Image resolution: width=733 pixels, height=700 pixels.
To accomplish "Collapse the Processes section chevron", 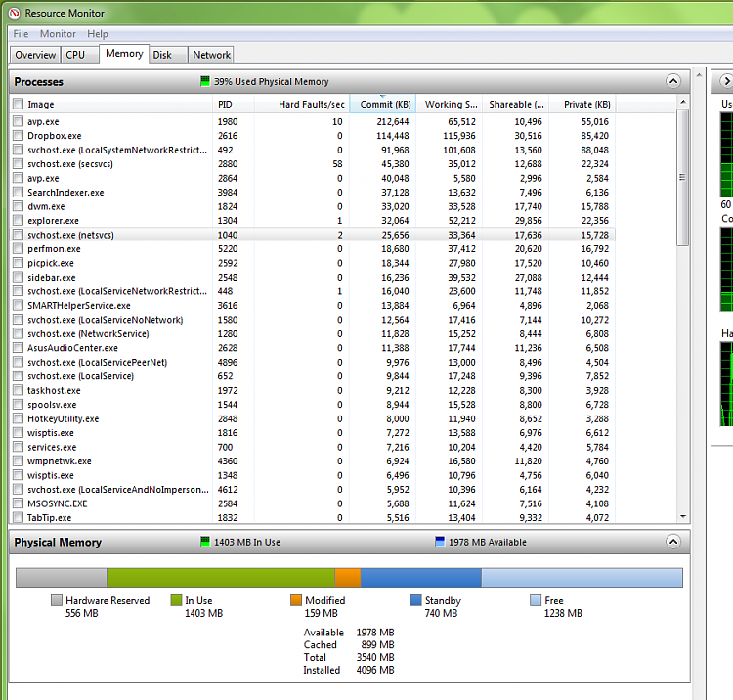I will click(x=673, y=81).
